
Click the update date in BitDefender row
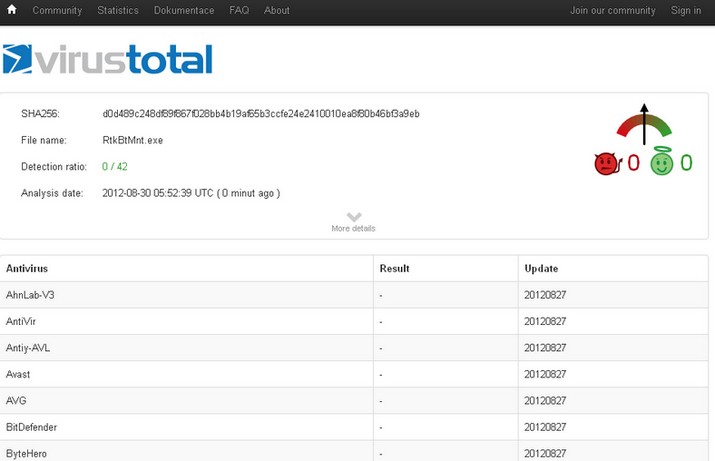tap(545, 427)
